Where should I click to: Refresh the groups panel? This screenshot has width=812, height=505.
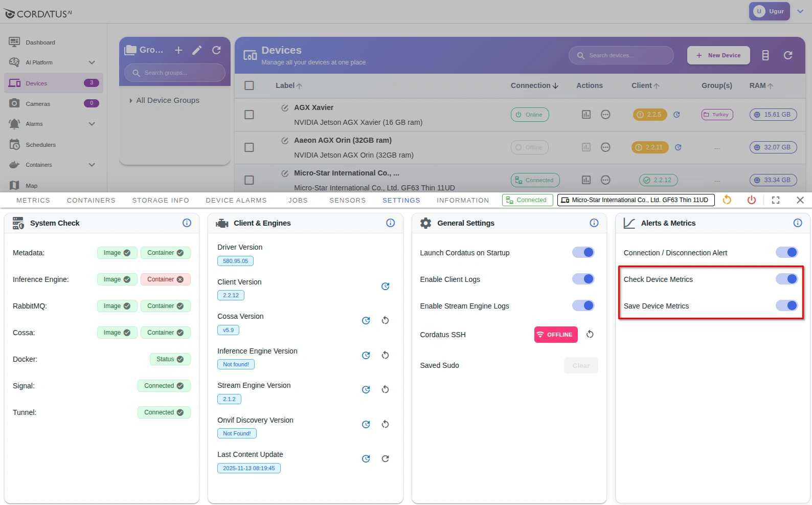click(216, 50)
